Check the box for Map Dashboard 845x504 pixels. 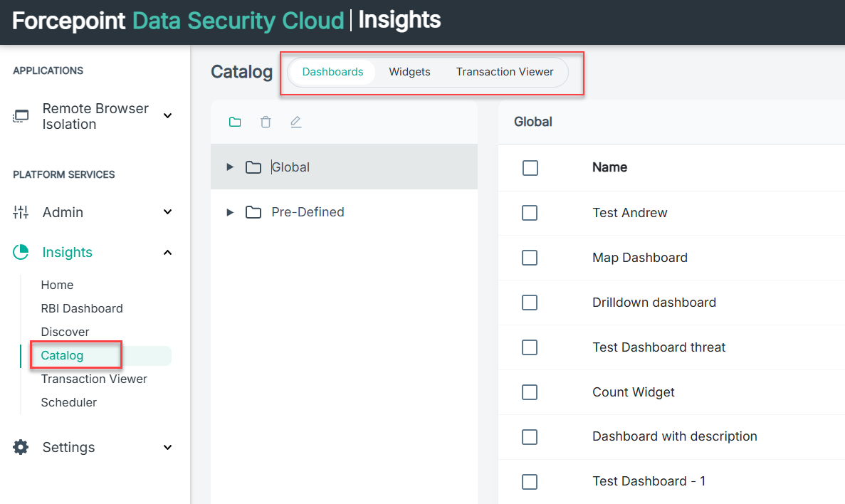pyautogui.click(x=530, y=258)
